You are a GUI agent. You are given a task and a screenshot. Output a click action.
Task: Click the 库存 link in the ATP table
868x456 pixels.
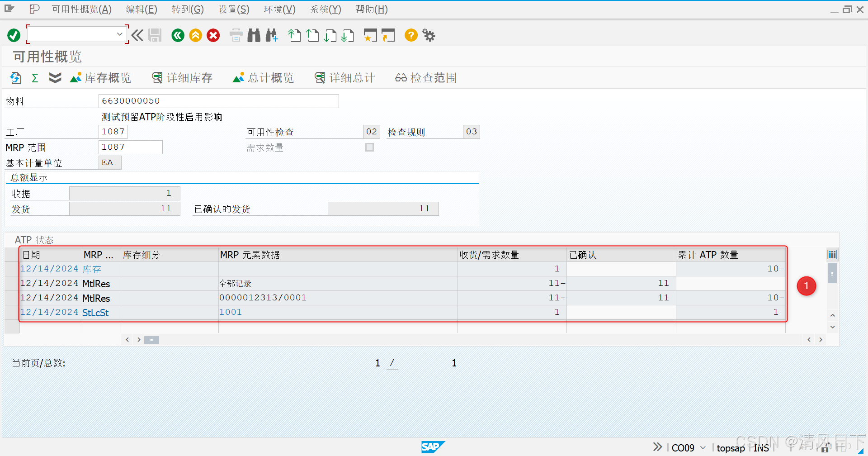pos(92,268)
